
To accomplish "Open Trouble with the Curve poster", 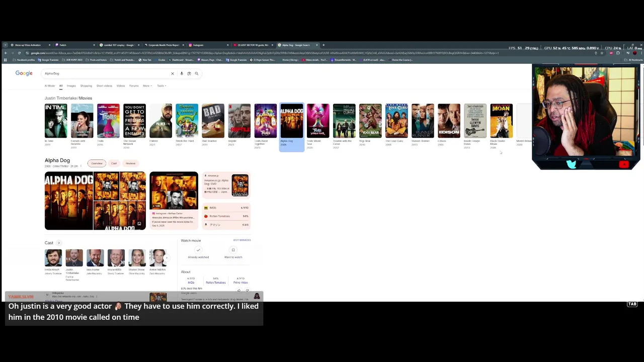I will pos(344,121).
